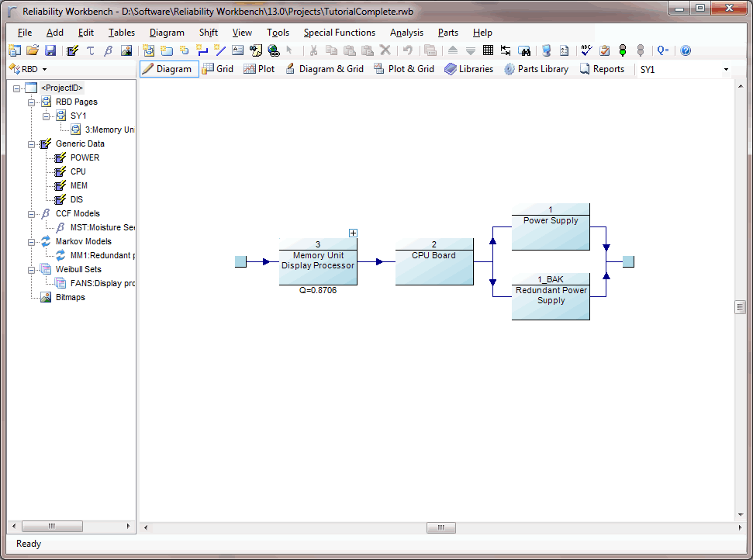Toggle the Q= value display

(662, 50)
